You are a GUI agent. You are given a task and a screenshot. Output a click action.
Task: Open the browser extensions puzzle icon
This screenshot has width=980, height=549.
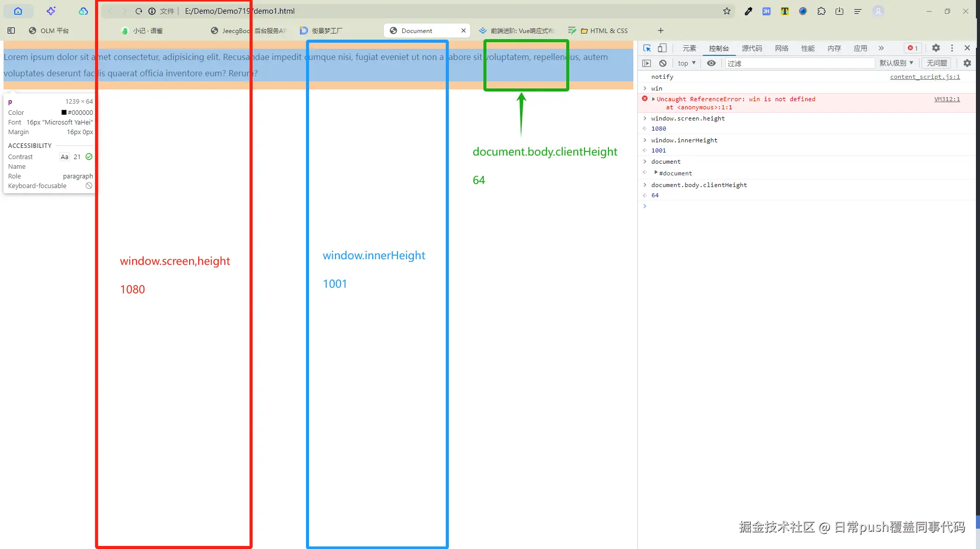tap(821, 11)
